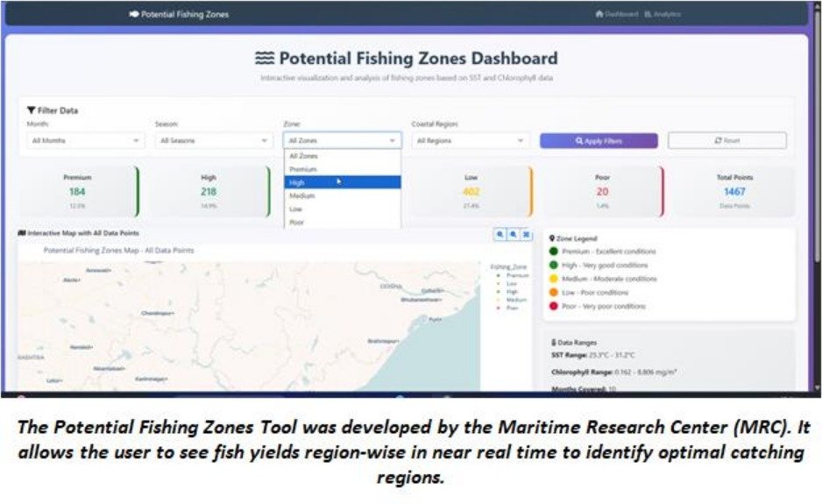This screenshot has width=822, height=504.
Task: Toggle Premium series in the Fishing_Zone map legend
Action: [x=512, y=275]
